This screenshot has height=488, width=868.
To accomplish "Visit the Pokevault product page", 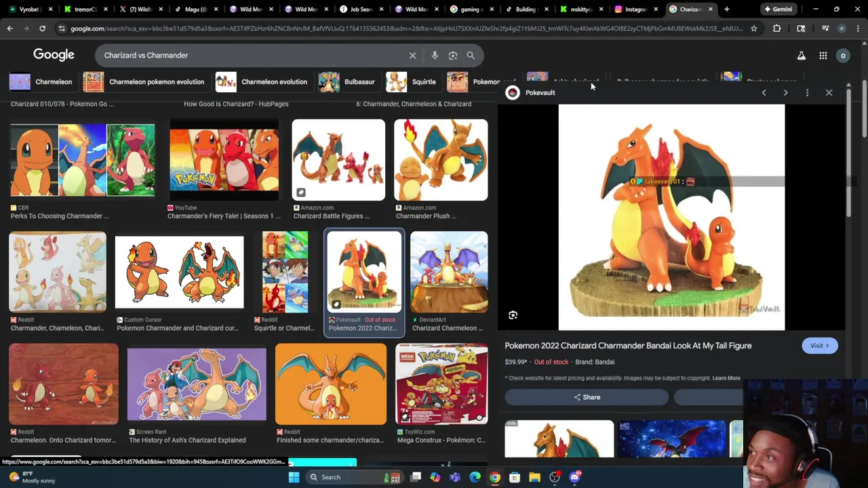I will pyautogui.click(x=819, y=346).
